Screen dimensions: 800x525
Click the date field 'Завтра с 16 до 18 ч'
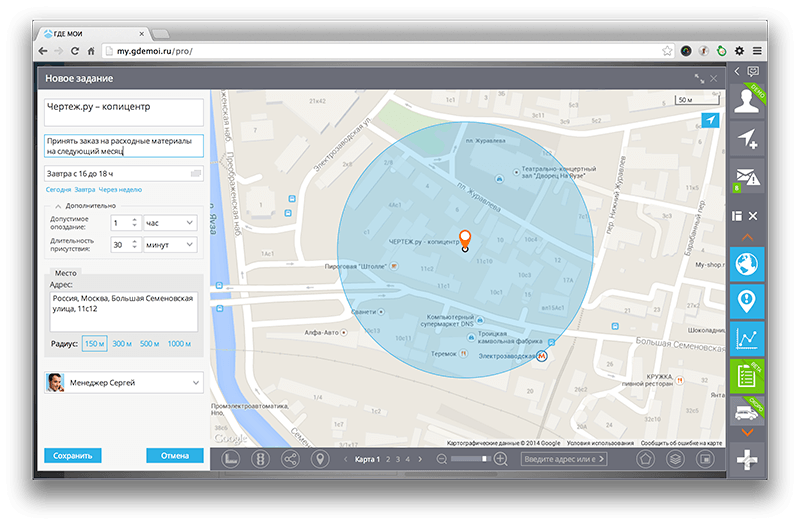[x=124, y=174]
